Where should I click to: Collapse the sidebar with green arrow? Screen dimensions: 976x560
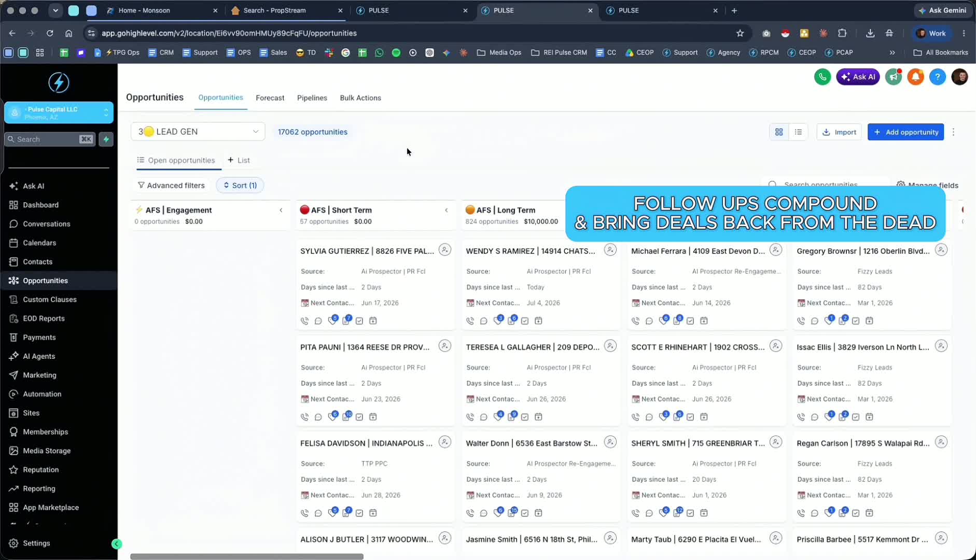tap(117, 543)
